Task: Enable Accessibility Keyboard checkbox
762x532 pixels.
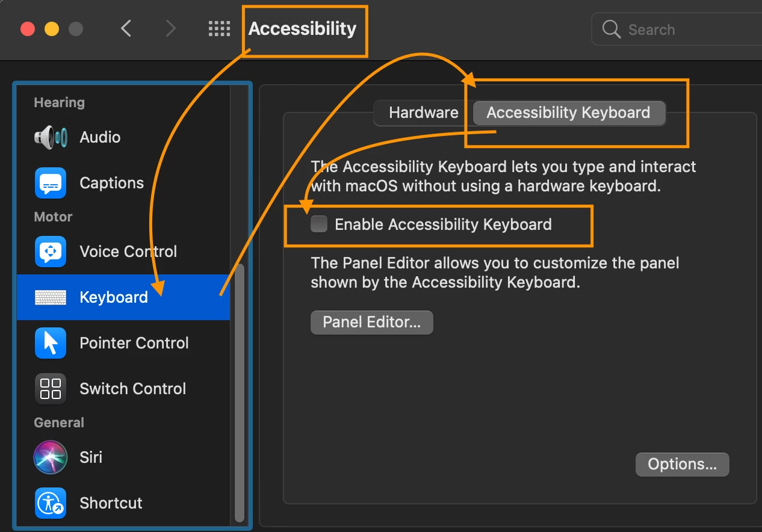Action: [319, 224]
